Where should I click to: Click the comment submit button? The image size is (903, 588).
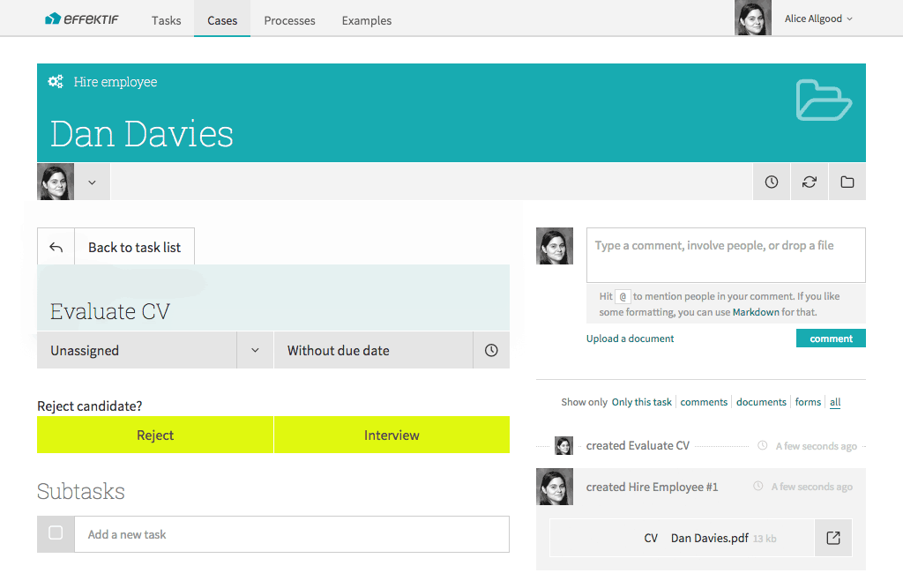tap(831, 339)
